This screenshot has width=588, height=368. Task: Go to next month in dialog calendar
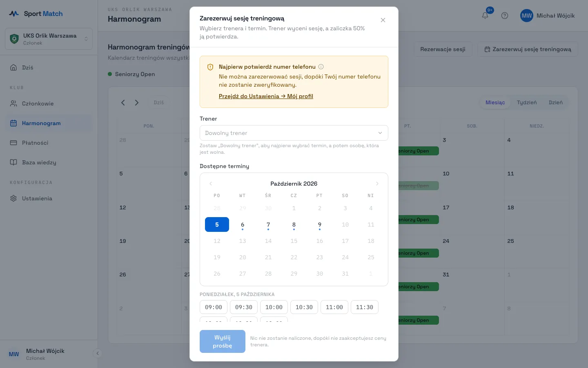tap(377, 184)
